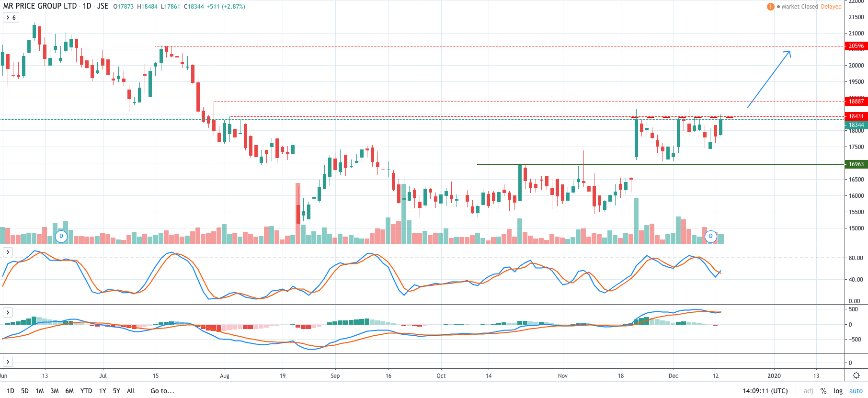
Task: Click the open value O17873
Action: (x=124, y=7)
